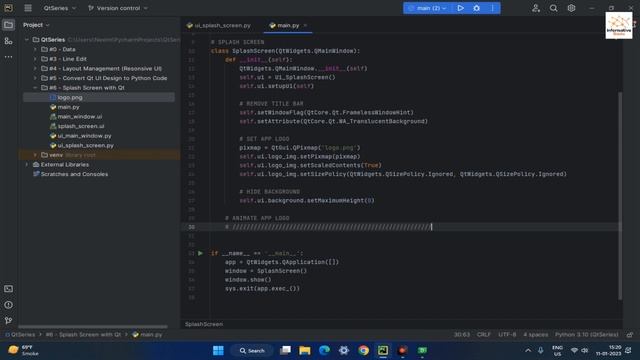The height and width of the screenshot is (360, 640).
Task: Toggle read-only lock in status bar
Action: pos(630,335)
